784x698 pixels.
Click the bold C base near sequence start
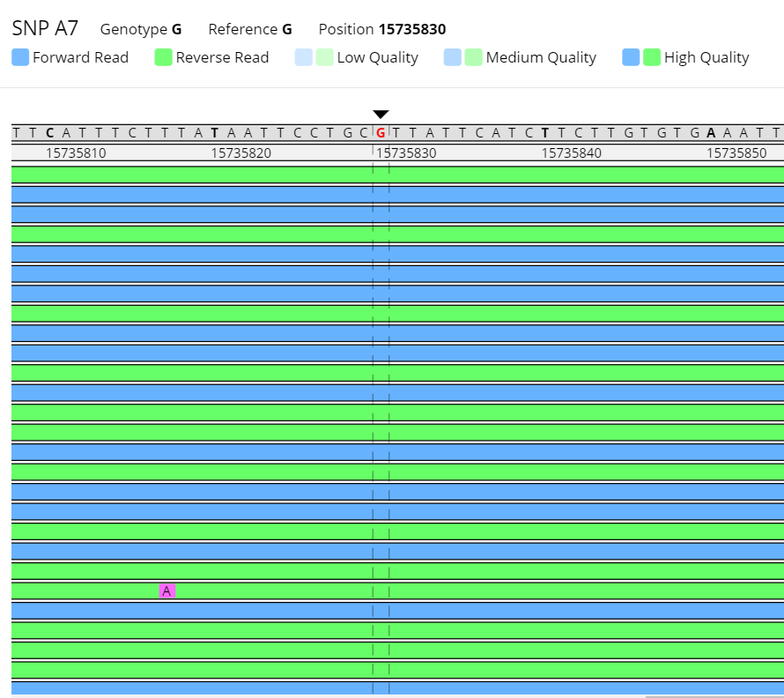click(49, 132)
